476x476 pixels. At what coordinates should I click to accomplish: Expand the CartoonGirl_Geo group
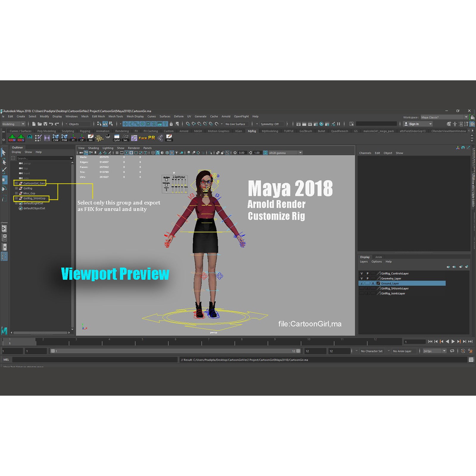coord(16,183)
